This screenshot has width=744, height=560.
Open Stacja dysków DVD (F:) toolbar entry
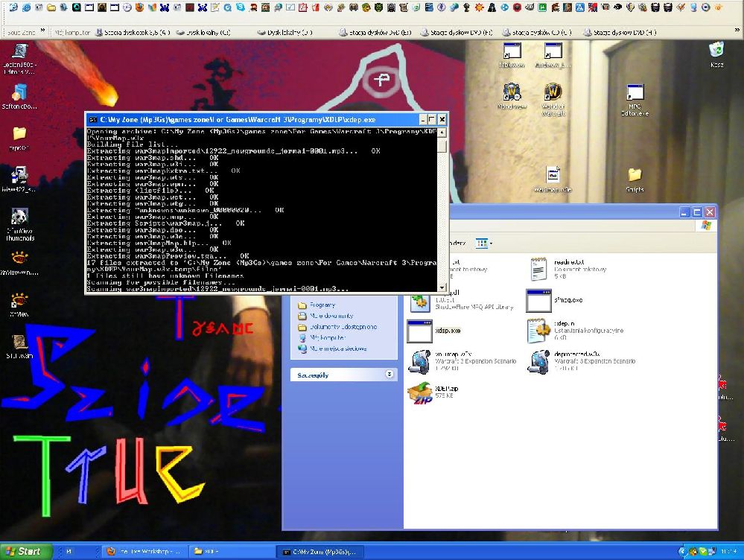tap(457, 32)
